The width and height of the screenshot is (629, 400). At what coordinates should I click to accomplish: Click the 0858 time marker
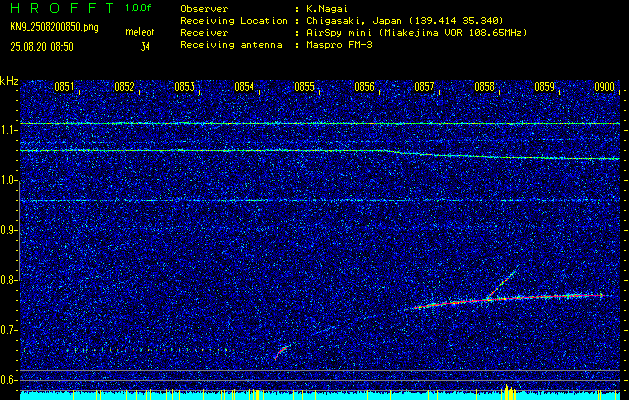click(x=484, y=87)
